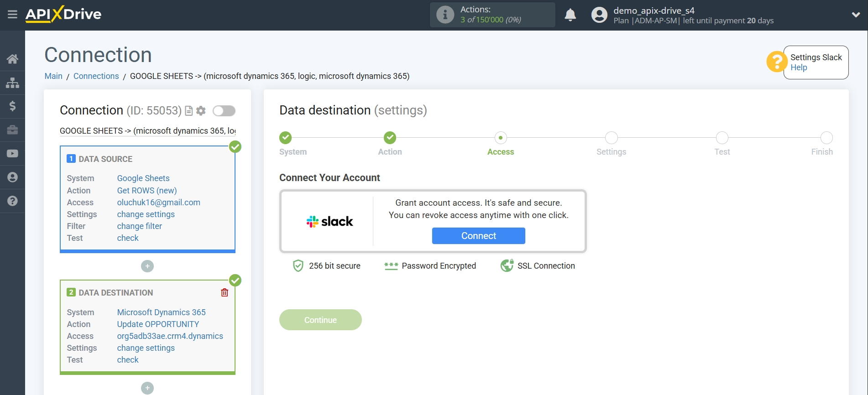Click Data Destination completed checkmark badge
The image size is (868, 395).
[235, 281]
